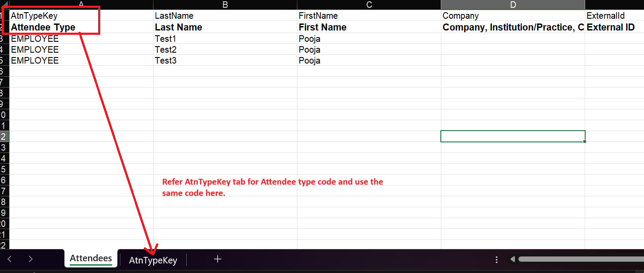
Task: Click the right sheet navigation arrow
Action: (31, 259)
